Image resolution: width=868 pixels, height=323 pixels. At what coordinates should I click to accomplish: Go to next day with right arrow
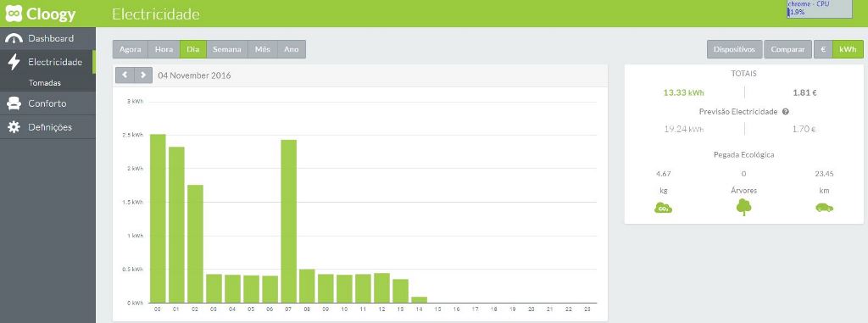143,75
